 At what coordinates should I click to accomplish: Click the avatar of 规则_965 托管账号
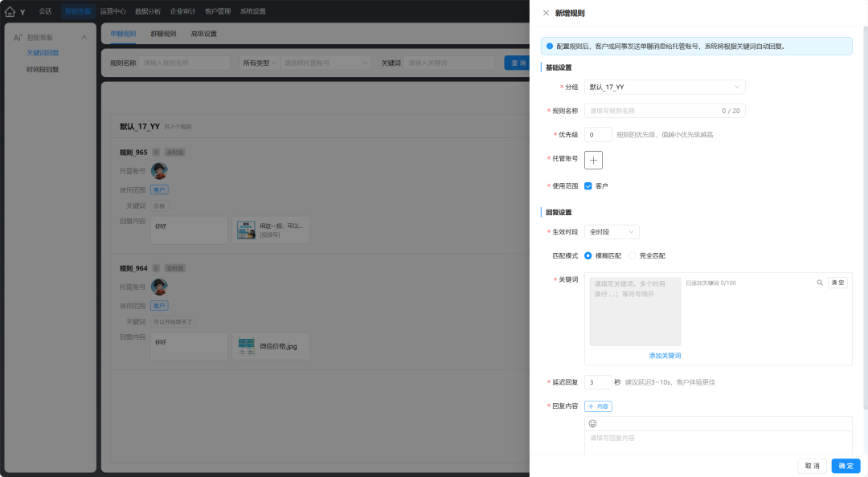coord(159,171)
